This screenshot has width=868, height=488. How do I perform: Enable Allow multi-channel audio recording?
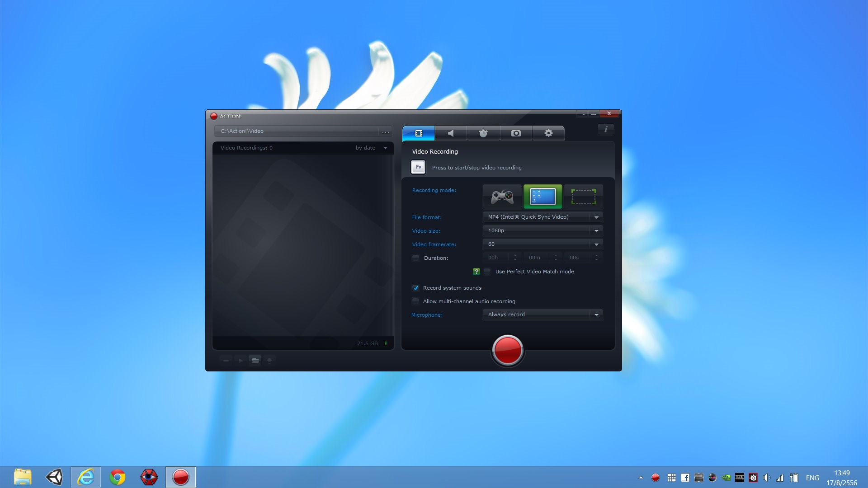[415, 301]
